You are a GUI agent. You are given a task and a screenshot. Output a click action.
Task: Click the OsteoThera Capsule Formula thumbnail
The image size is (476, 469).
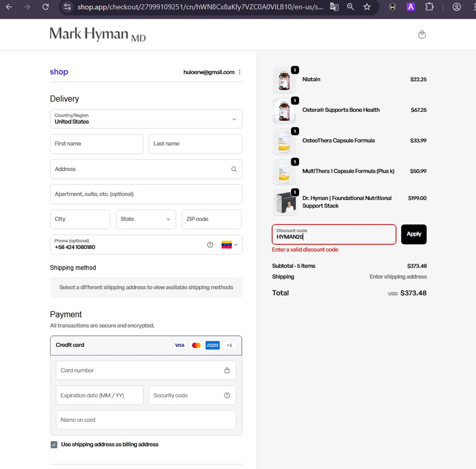(284, 141)
